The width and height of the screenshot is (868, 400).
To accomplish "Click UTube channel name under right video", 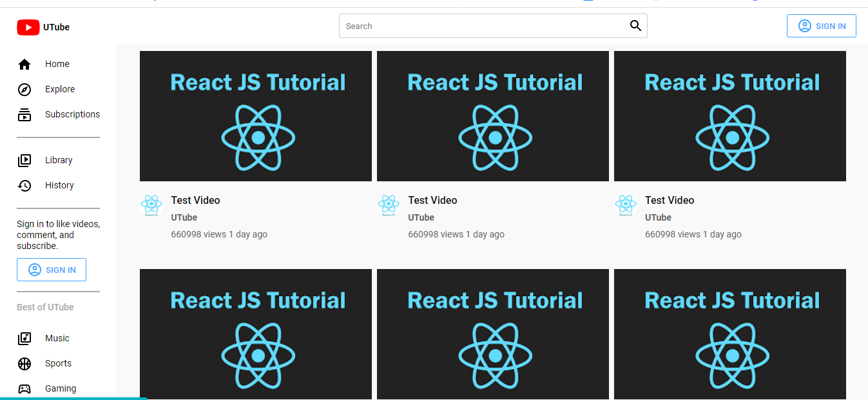I will pyautogui.click(x=659, y=218).
